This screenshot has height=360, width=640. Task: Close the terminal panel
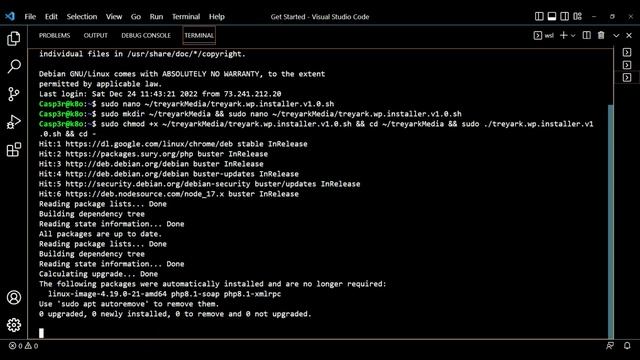[629, 36]
